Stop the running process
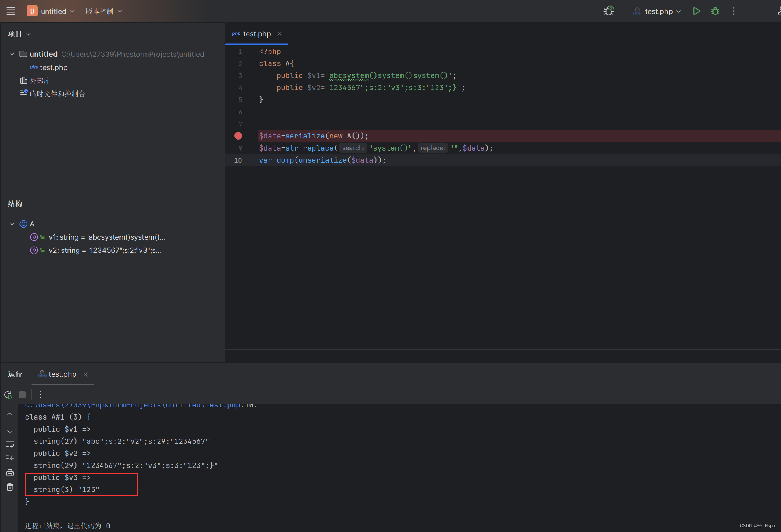This screenshot has width=781, height=532. [22, 395]
